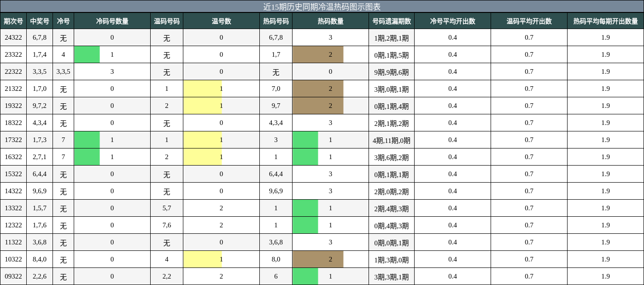Select warm code 2,2 in row 09322
This screenshot has width=644, height=285.
point(167,276)
